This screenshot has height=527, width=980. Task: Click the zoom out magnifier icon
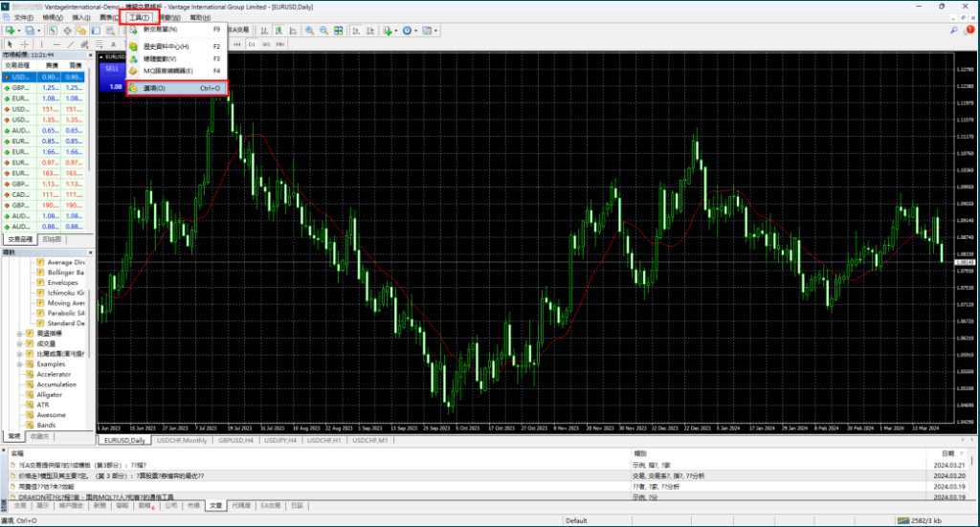click(323, 31)
